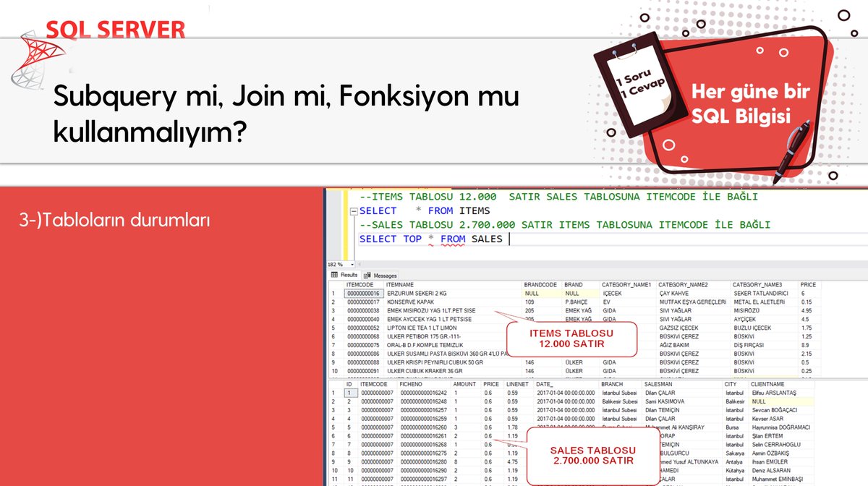Click the ORAL-B D.F.KOMPLE TEMIZLIK cell
Image resolution: width=868 pixels, height=486 pixels.
pyautogui.click(x=424, y=345)
